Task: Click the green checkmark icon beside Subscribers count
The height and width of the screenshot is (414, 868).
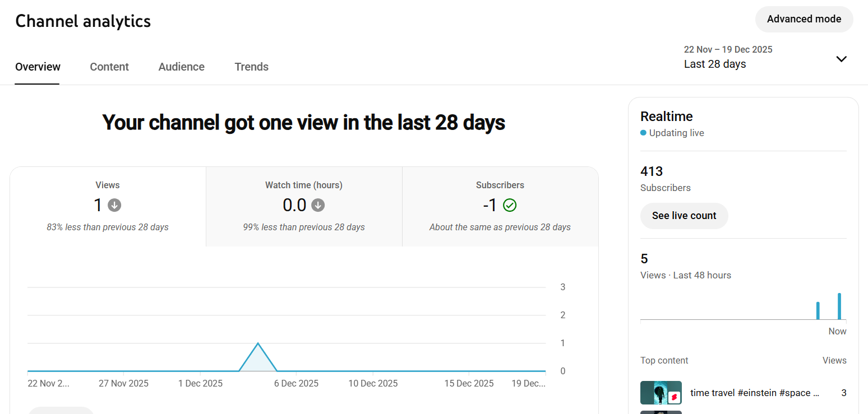Action: pos(509,206)
